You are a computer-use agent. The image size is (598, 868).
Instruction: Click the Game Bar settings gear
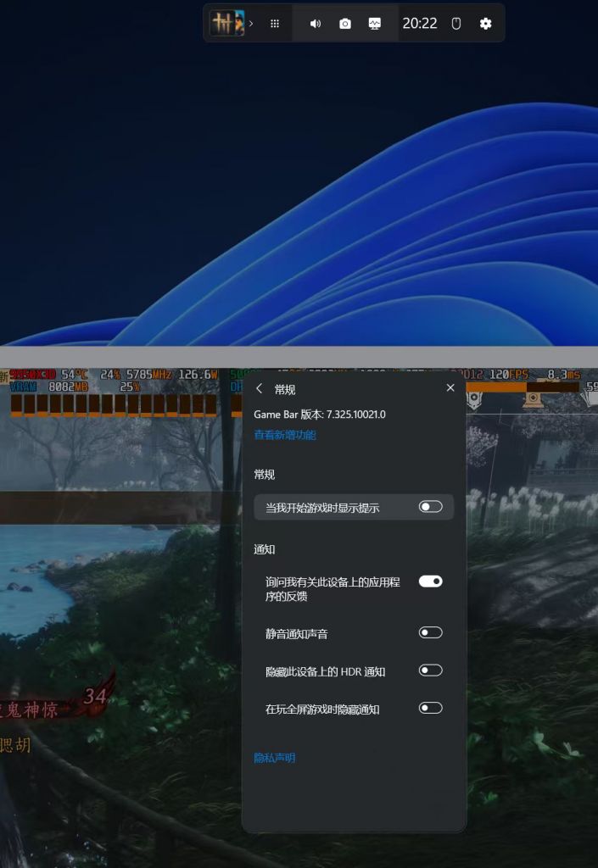click(485, 24)
